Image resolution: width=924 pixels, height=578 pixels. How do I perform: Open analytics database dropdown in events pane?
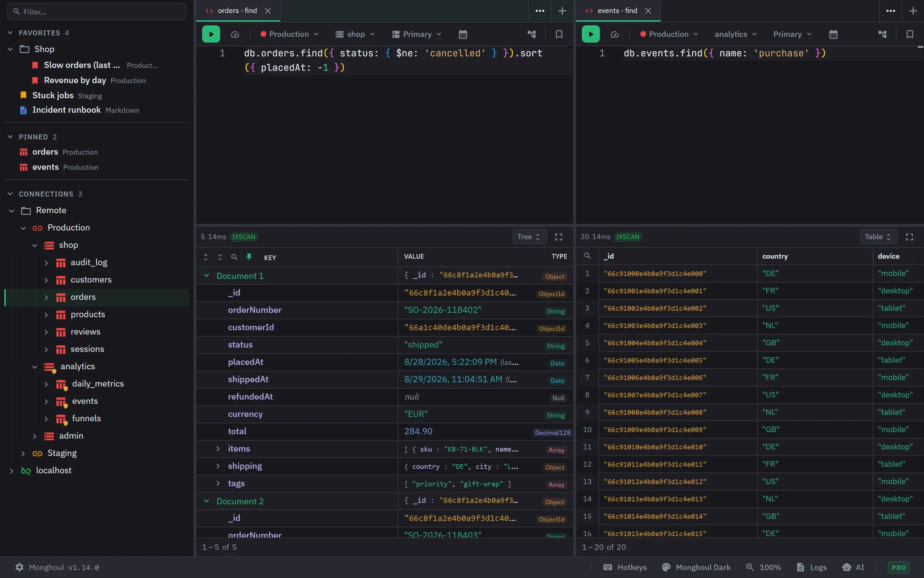735,34
